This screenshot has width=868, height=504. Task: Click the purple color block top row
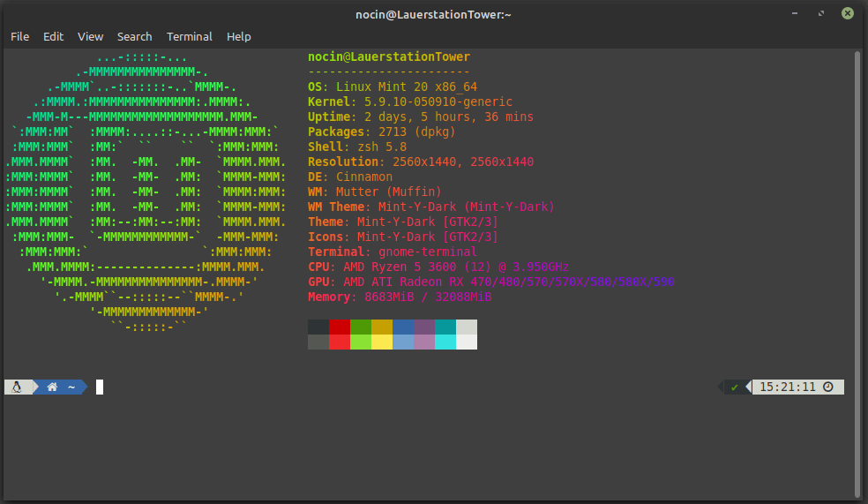(x=424, y=327)
